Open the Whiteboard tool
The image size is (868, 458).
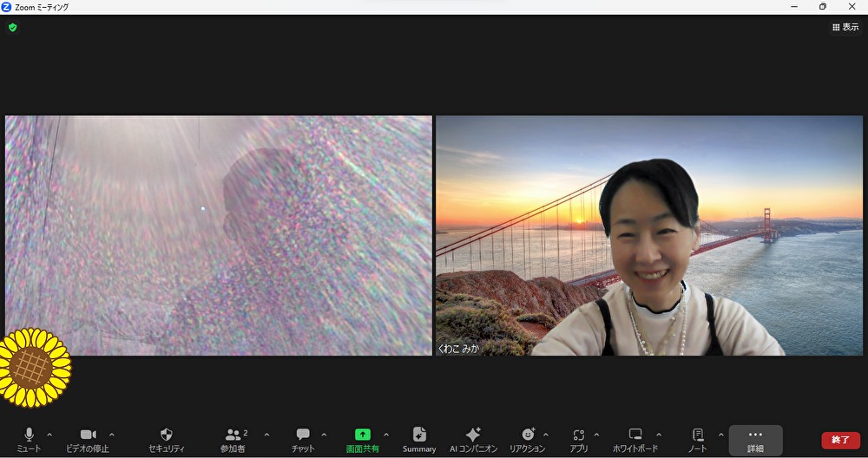pos(635,439)
